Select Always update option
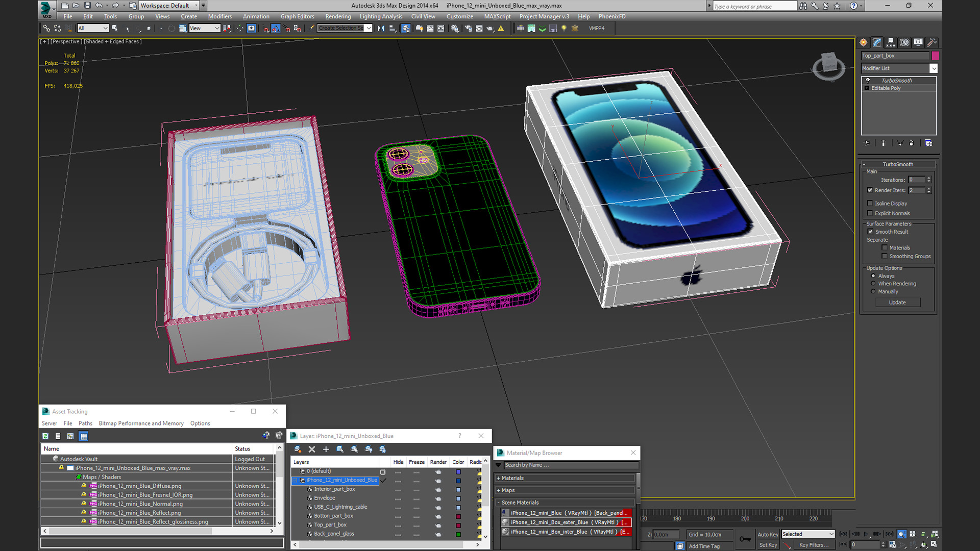The image size is (980, 551). pyautogui.click(x=873, y=276)
